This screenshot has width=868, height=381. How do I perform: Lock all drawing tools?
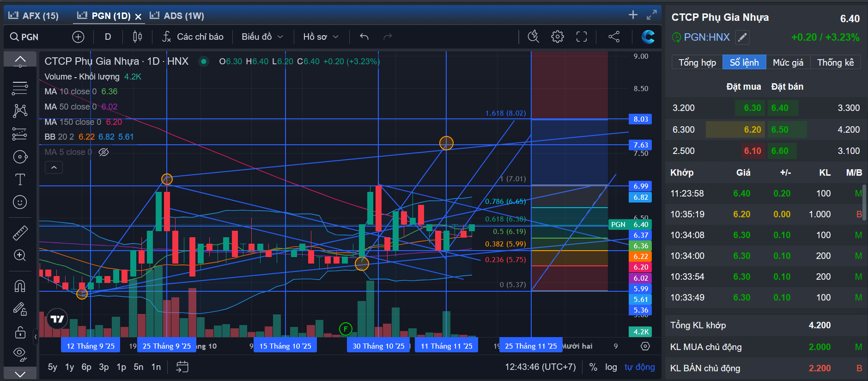tap(20, 332)
